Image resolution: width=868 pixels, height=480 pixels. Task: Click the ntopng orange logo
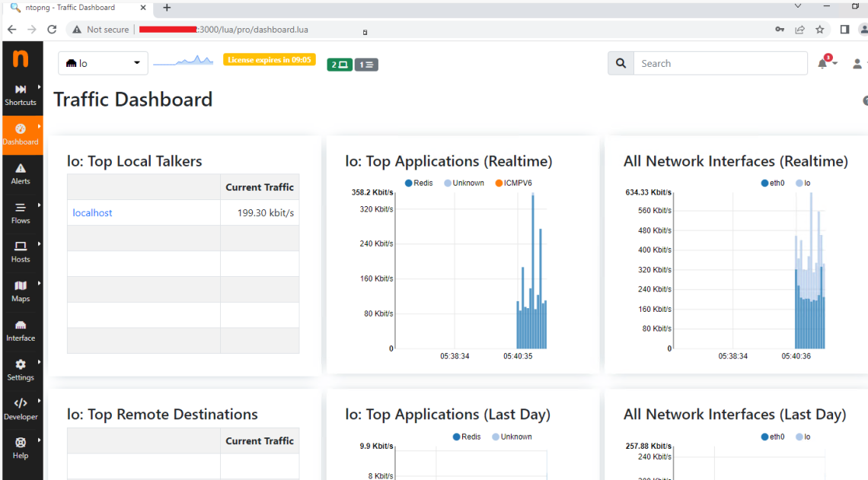21,58
